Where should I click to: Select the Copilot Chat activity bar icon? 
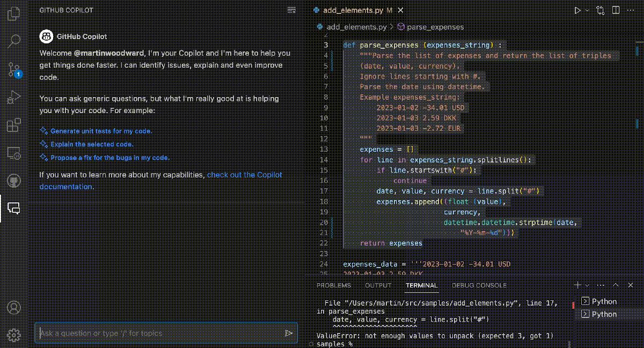tap(14, 208)
